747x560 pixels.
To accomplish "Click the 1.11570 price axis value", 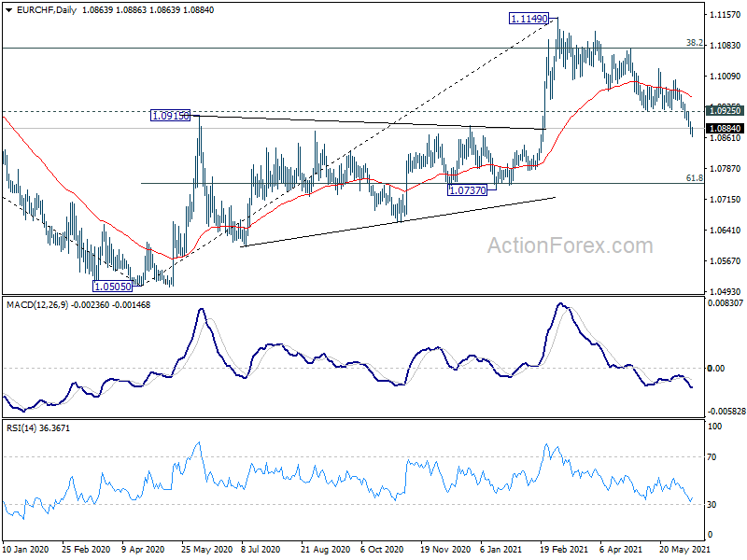I will 726,15.
